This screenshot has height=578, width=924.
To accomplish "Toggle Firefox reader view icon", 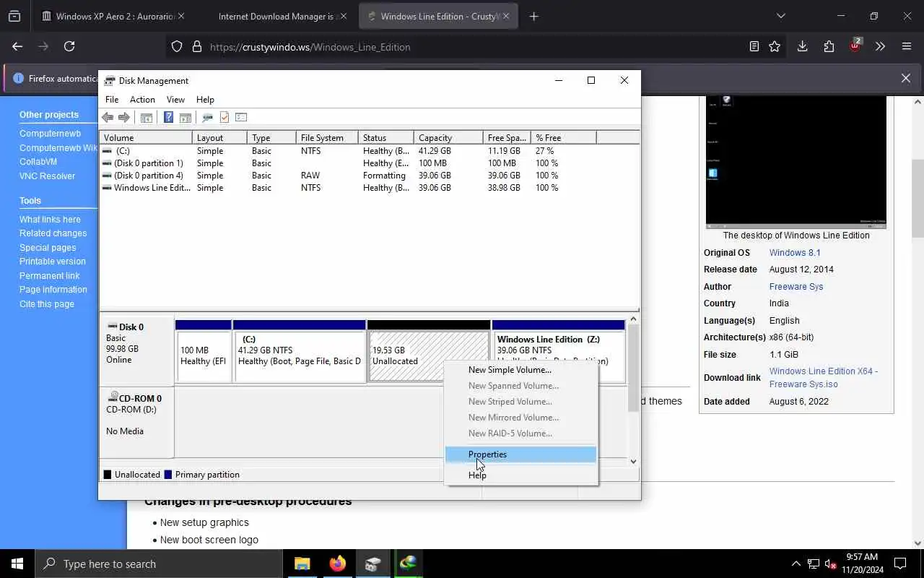I will tap(754, 46).
